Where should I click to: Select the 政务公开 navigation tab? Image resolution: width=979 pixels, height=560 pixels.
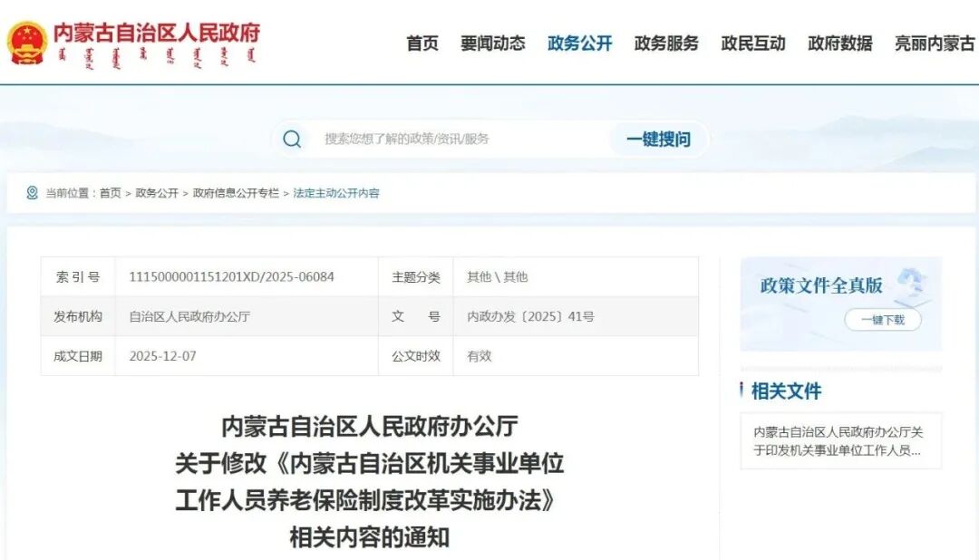pos(579,43)
